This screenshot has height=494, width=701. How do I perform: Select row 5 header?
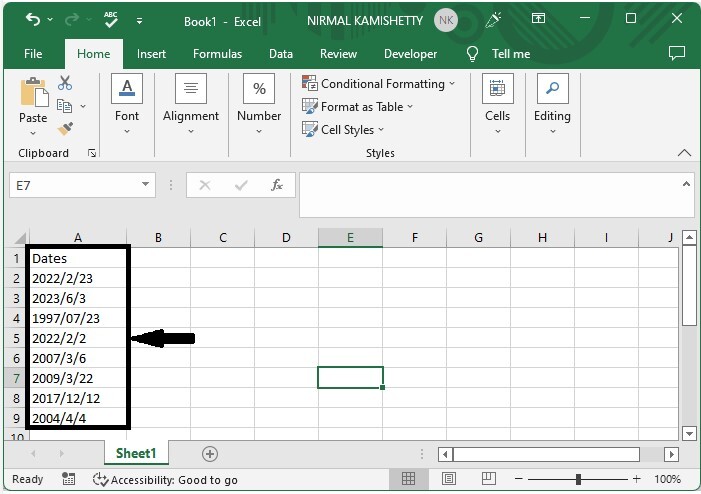click(17, 338)
